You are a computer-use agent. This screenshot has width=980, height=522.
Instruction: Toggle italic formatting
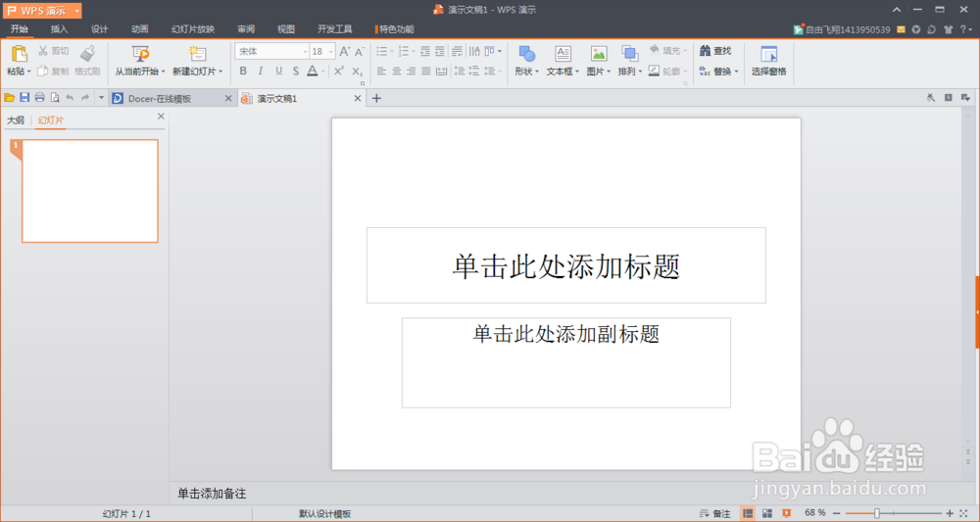[261, 71]
